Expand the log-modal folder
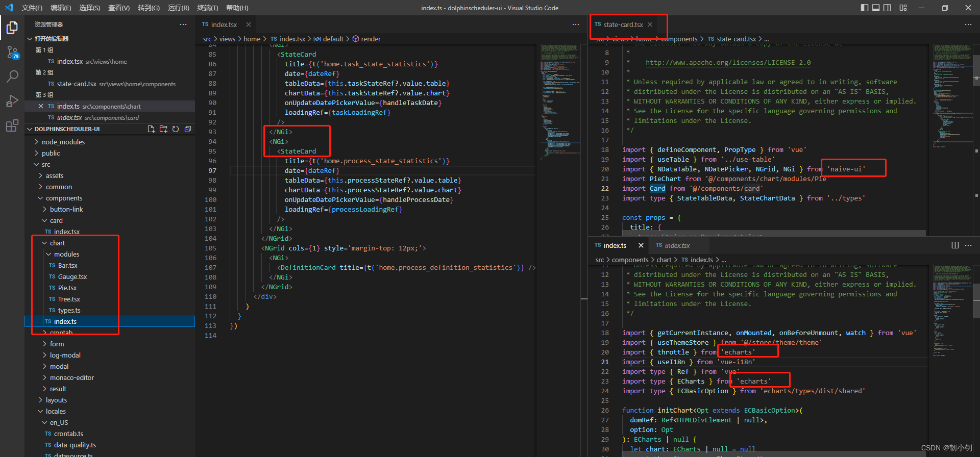 click(x=65, y=355)
